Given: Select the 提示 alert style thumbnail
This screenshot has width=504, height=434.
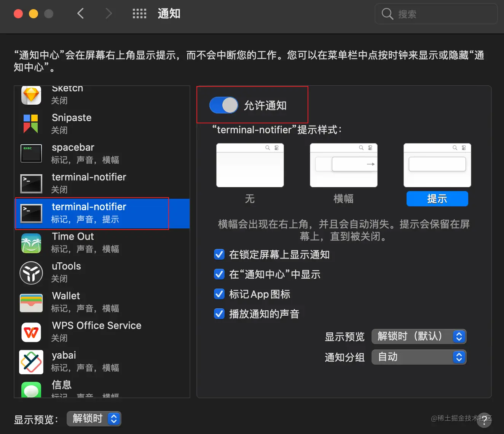Looking at the screenshot, I should [x=437, y=165].
